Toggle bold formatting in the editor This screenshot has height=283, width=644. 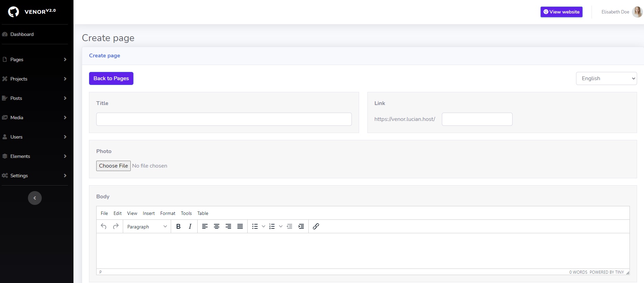(x=178, y=226)
